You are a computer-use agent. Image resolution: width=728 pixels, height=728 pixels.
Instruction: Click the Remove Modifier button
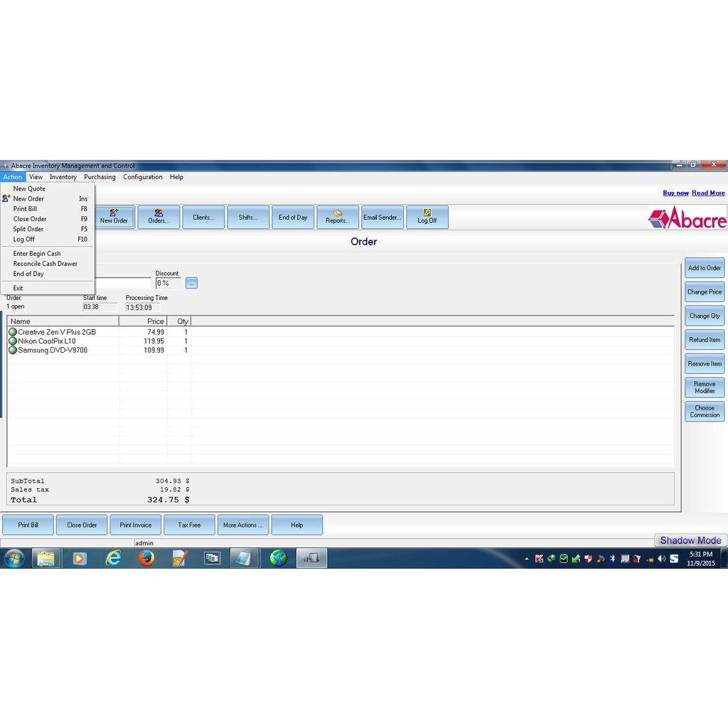705,387
